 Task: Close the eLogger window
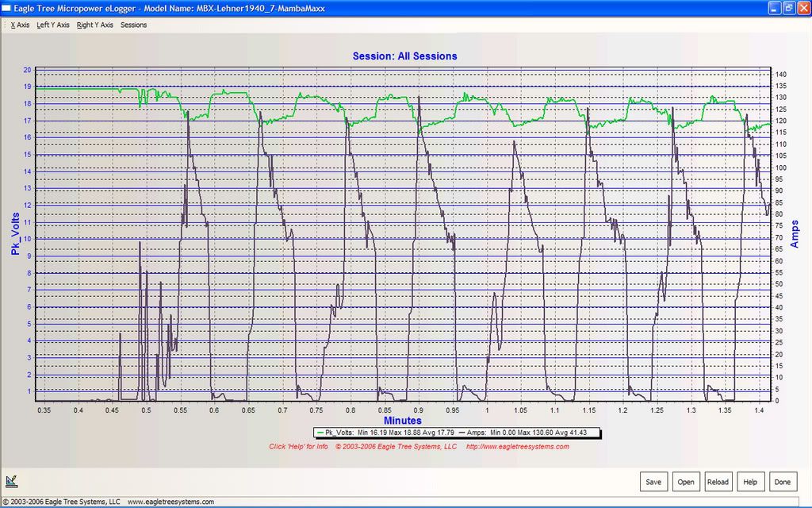click(x=802, y=8)
